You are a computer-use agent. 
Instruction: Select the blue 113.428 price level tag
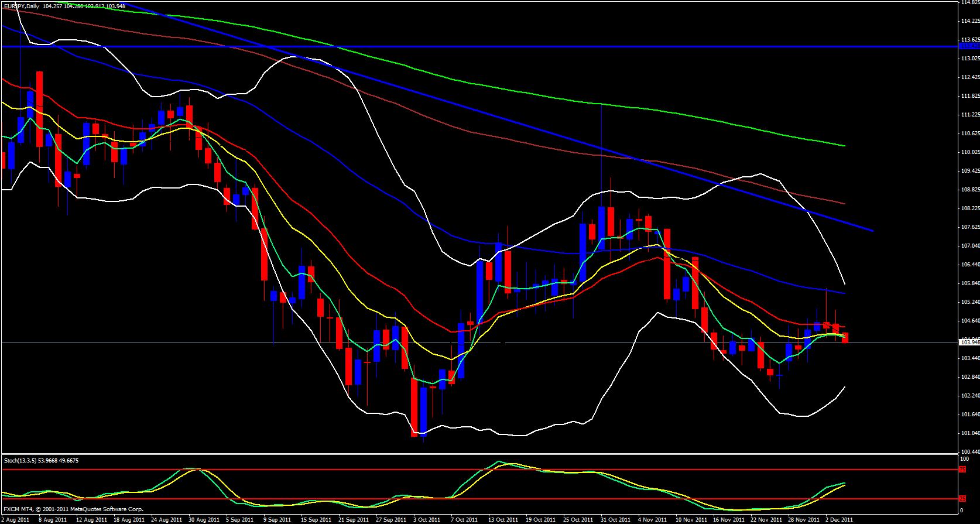point(969,46)
